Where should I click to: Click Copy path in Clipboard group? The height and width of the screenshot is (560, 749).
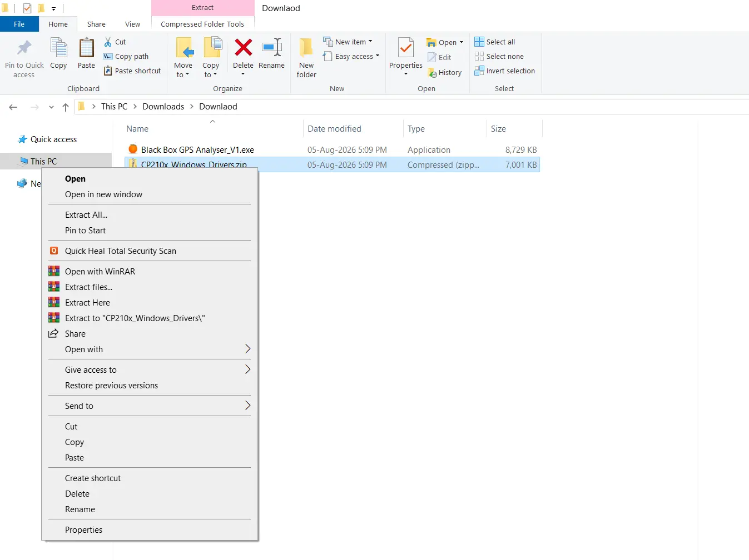[x=126, y=56]
